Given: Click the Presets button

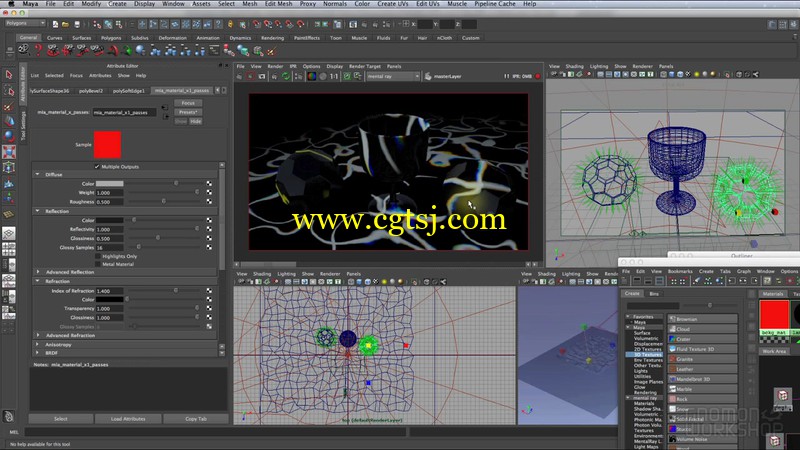Looking at the screenshot, I should coord(188,112).
